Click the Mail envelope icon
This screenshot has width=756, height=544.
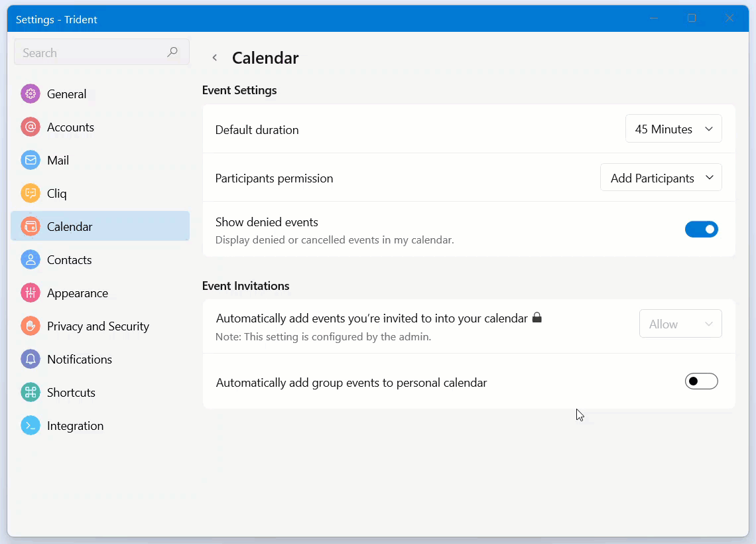click(x=31, y=161)
